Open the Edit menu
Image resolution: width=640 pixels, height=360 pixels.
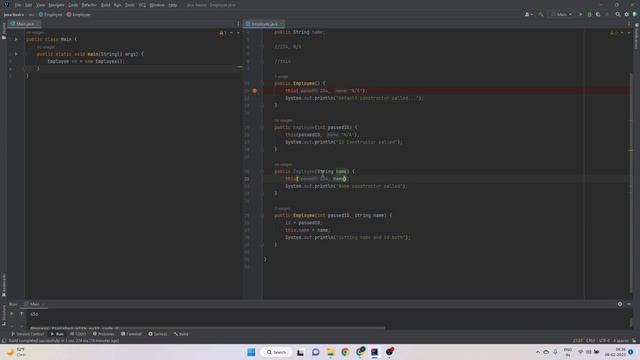[29, 5]
